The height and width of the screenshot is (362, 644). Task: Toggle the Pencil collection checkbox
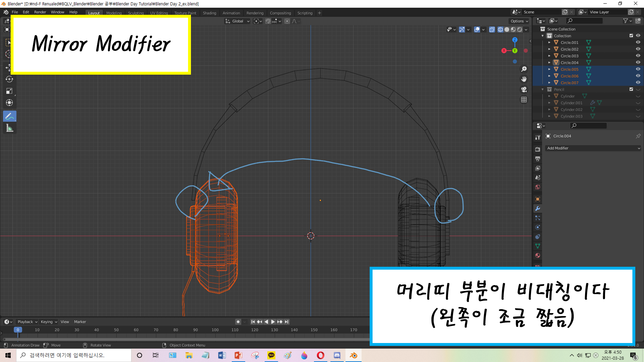631,89
